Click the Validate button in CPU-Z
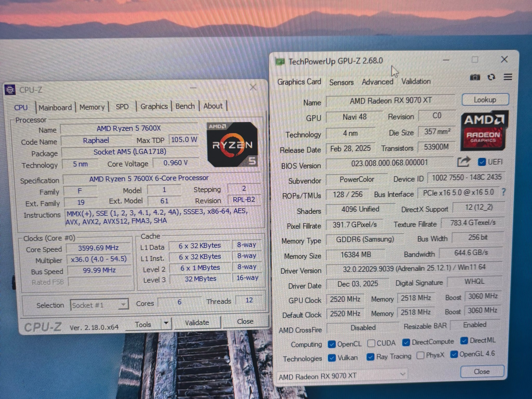This screenshot has width=532, height=399. pyautogui.click(x=197, y=323)
